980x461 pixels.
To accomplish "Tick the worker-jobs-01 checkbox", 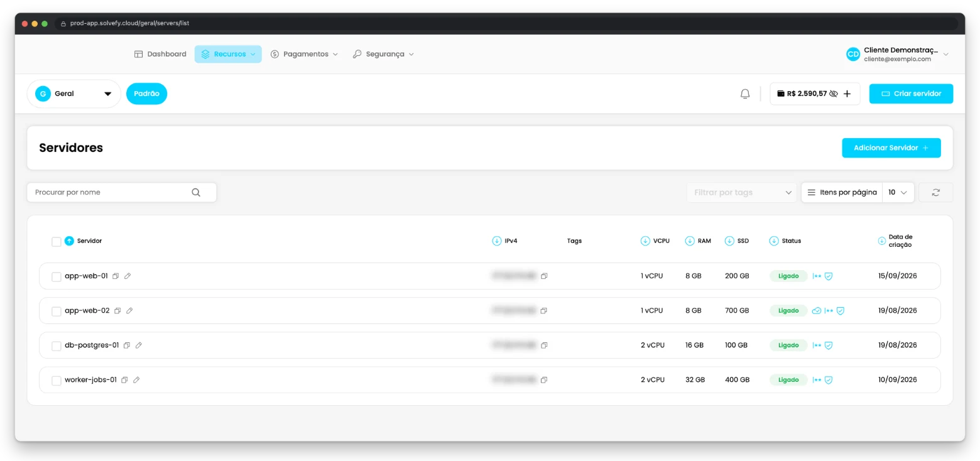I will point(57,380).
